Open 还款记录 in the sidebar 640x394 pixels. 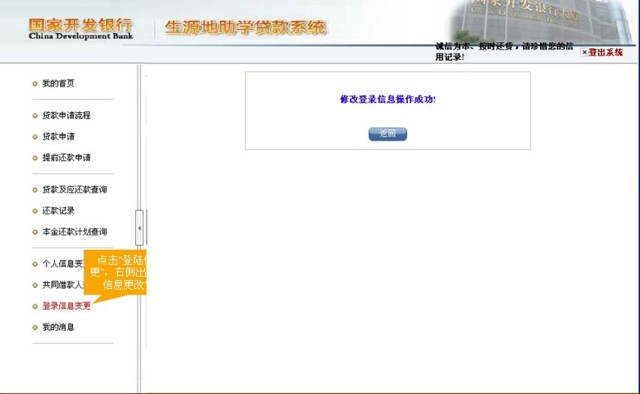[58, 211]
